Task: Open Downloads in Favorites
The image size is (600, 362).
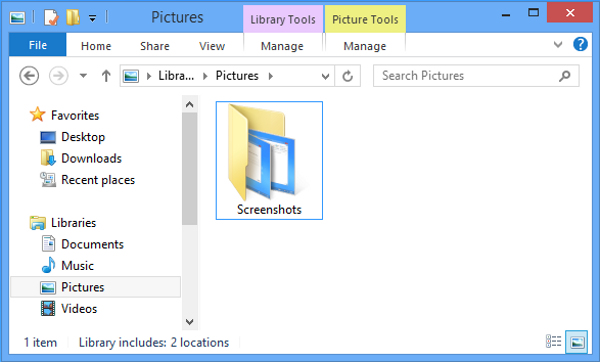Action: click(x=91, y=158)
